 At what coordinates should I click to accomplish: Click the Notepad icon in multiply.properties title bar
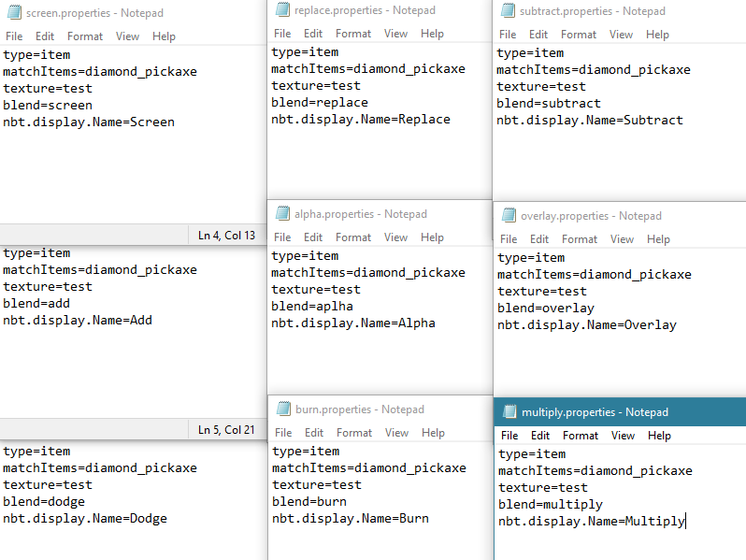(510, 411)
